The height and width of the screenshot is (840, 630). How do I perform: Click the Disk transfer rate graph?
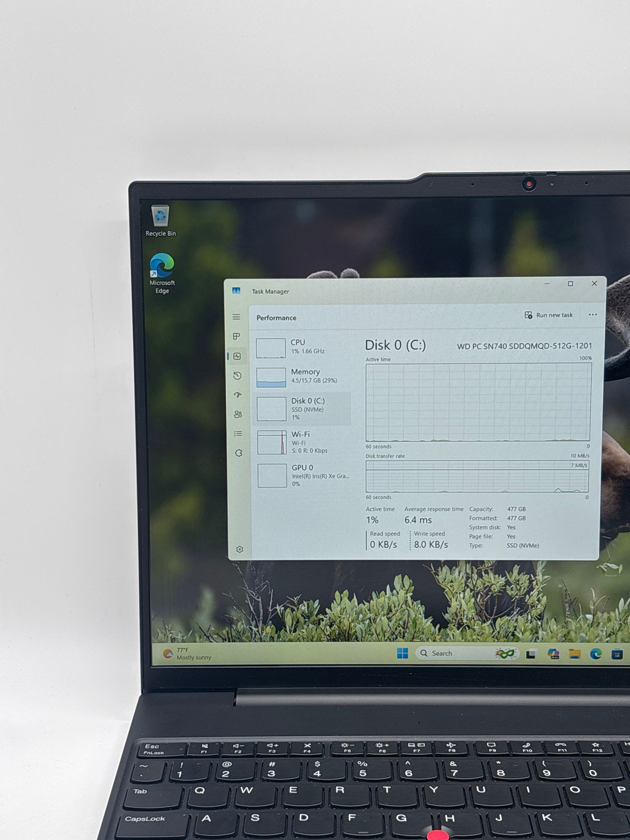(x=477, y=476)
